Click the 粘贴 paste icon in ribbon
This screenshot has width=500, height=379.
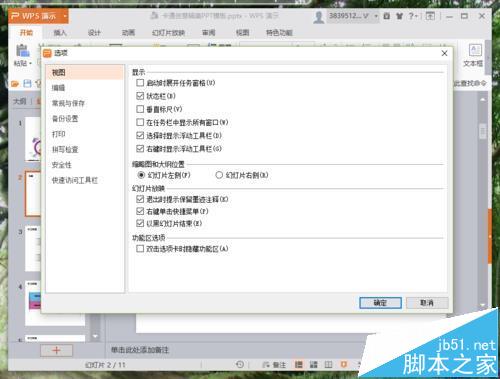point(23,51)
